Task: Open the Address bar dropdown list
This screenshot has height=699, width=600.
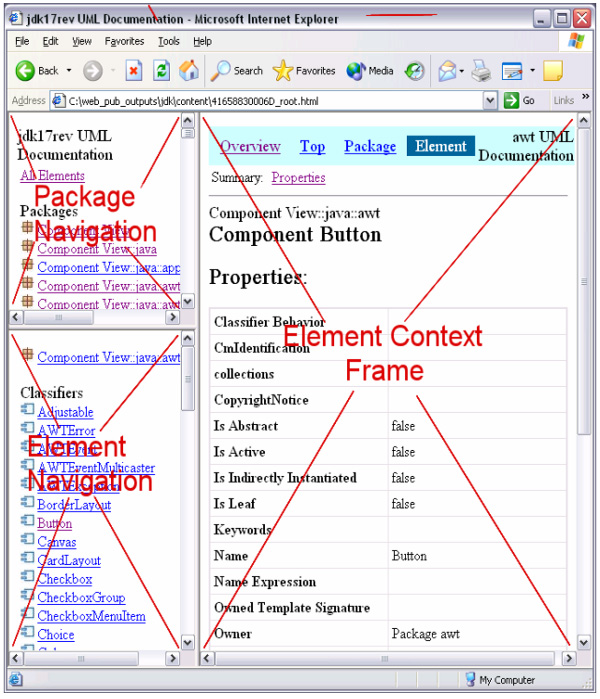Action: [x=490, y=101]
